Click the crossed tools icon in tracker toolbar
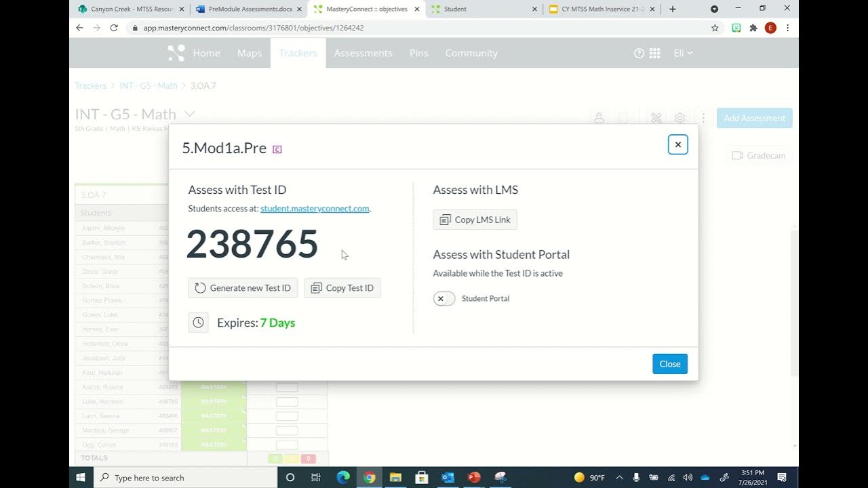The height and width of the screenshot is (488, 868). click(656, 118)
